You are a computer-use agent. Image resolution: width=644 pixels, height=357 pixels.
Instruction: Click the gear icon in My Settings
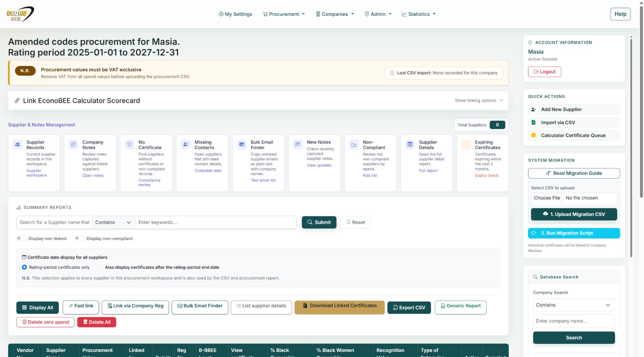tap(221, 14)
